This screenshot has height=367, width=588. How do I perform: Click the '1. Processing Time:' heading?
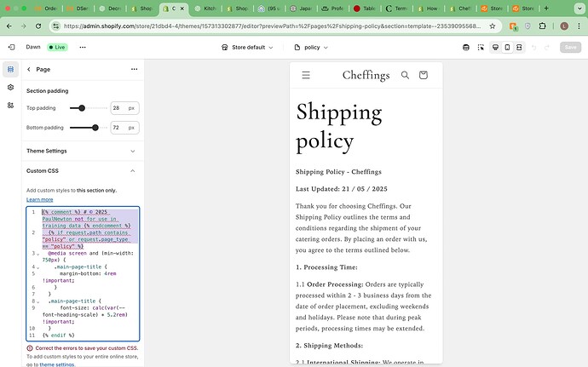coord(326,267)
